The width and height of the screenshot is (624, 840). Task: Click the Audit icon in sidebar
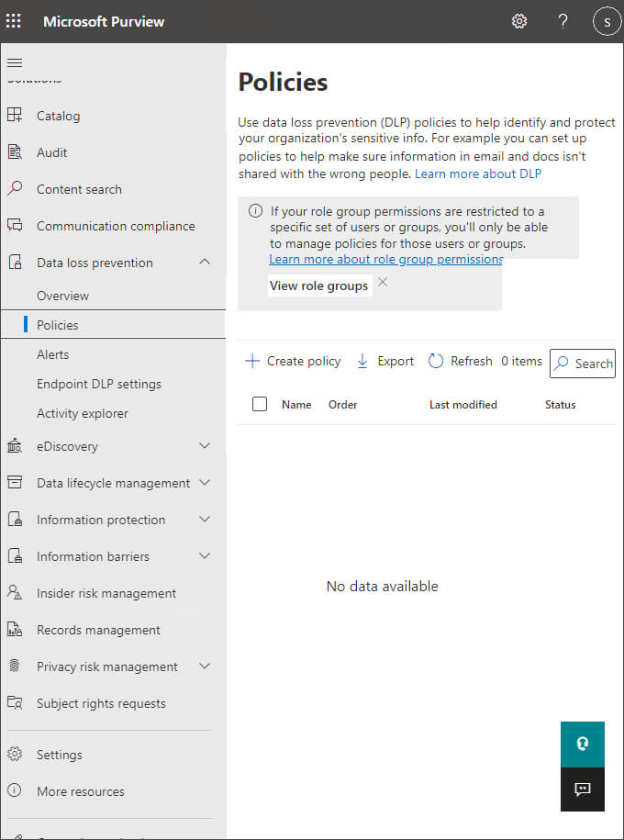15,152
